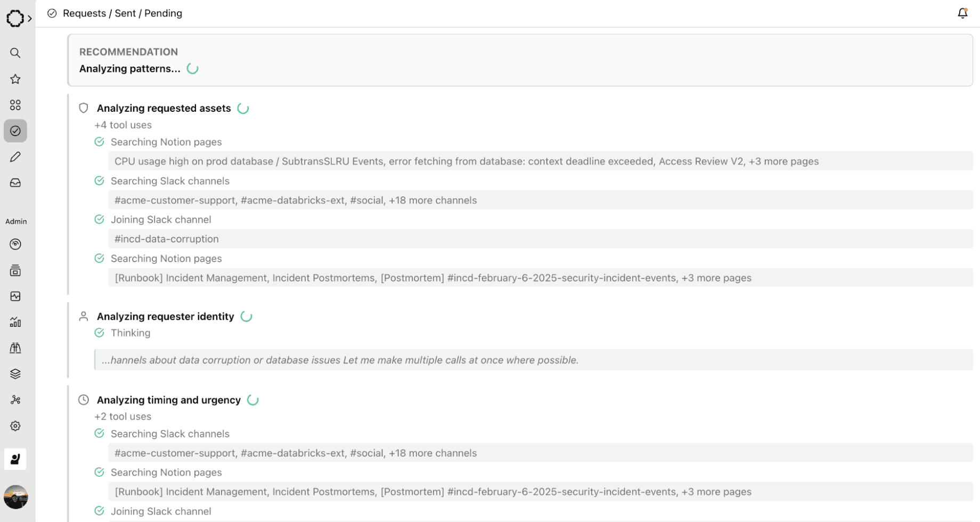Click the thinking excerpt about data corruption

(x=534, y=360)
